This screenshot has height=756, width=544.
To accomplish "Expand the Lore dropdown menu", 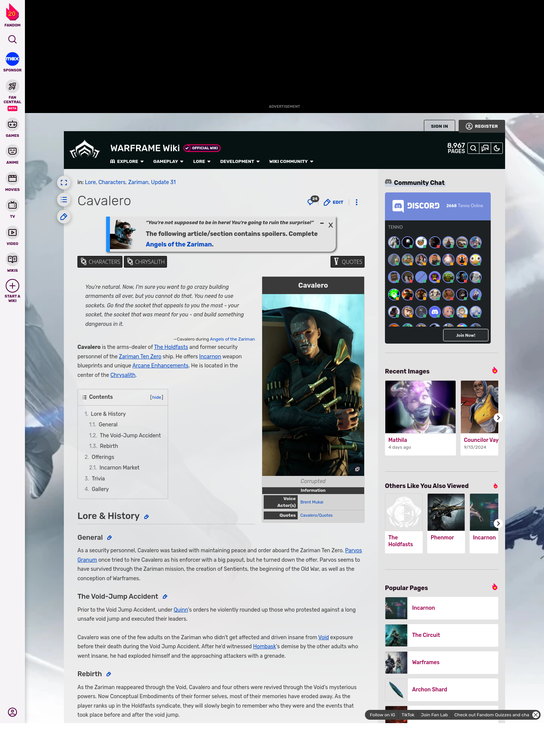I will click(202, 161).
